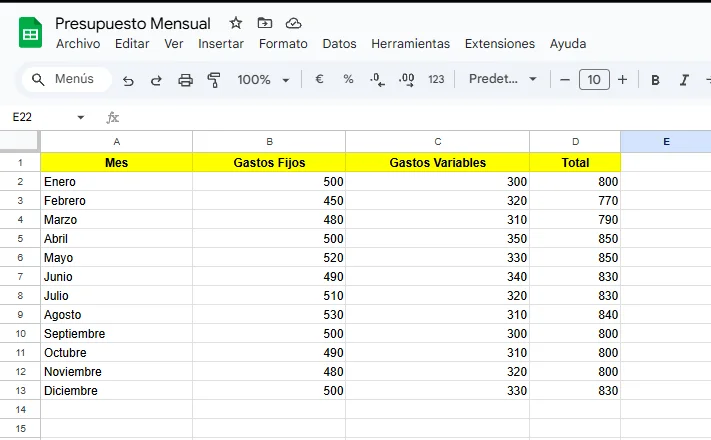Decrease decimal places button
The width and height of the screenshot is (711, 440).
[377, 80]
